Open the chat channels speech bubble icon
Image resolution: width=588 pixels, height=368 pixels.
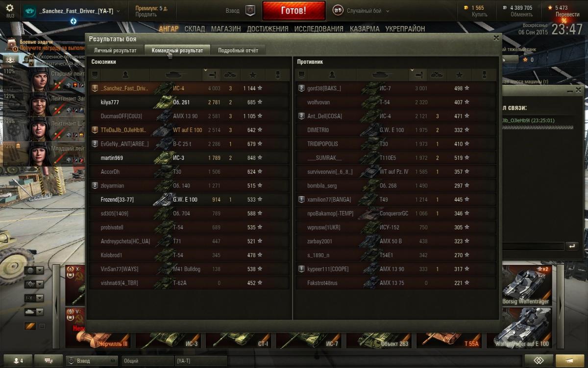[x=49, y=361]
